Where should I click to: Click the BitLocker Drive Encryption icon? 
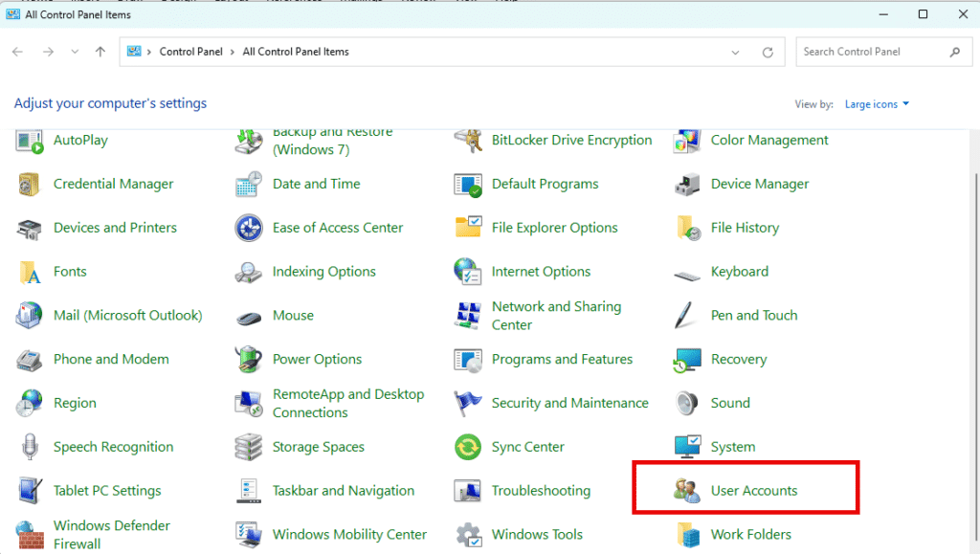467,142
